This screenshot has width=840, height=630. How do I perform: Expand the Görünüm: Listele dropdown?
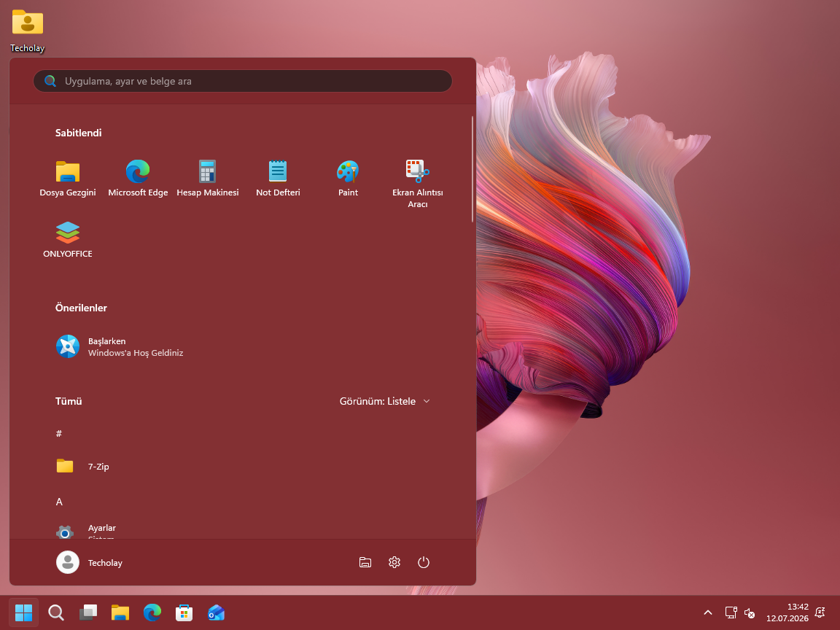coord(385,401)
